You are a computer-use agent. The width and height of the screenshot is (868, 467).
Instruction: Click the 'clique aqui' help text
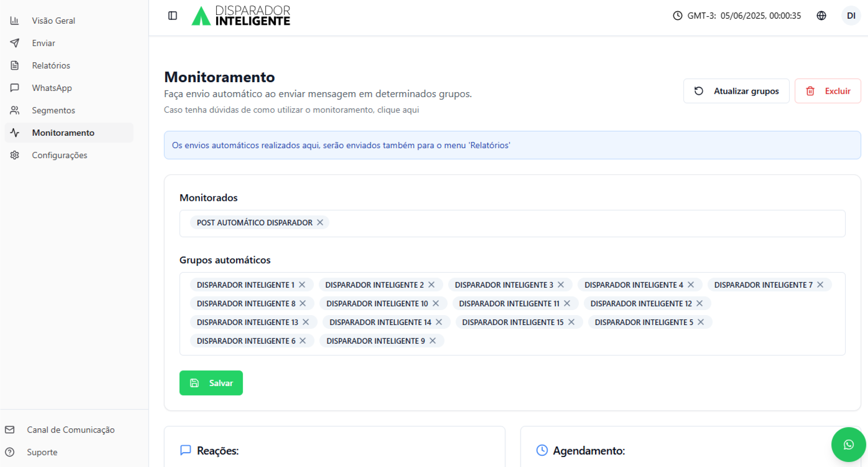pos(398,110)
